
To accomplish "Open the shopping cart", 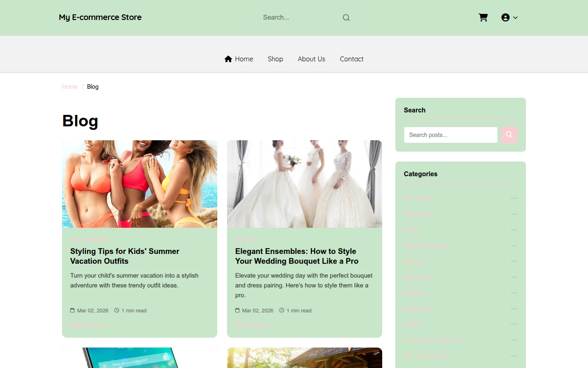I will point(483,18).
